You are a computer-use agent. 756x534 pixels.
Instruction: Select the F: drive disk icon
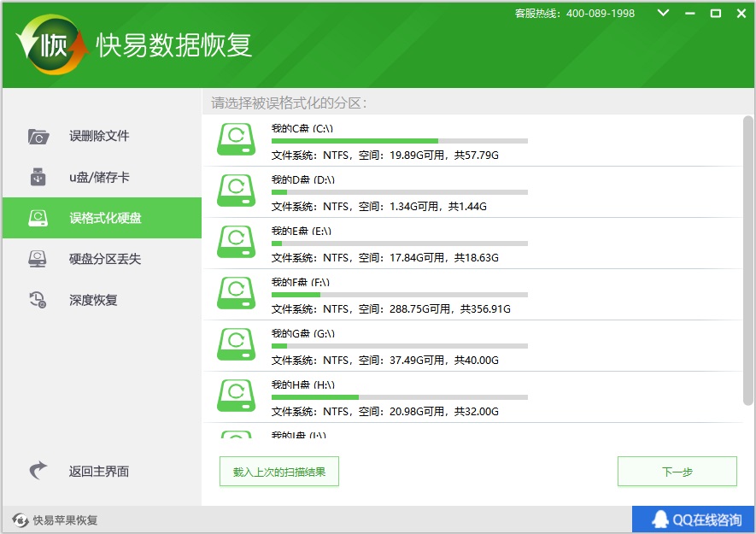pyautogui.click(x=237, y=293)
